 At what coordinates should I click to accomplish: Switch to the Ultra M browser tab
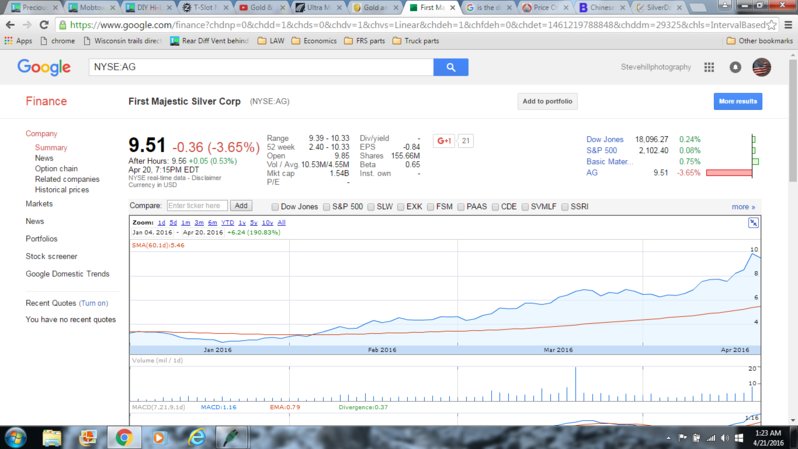(318, 8)
